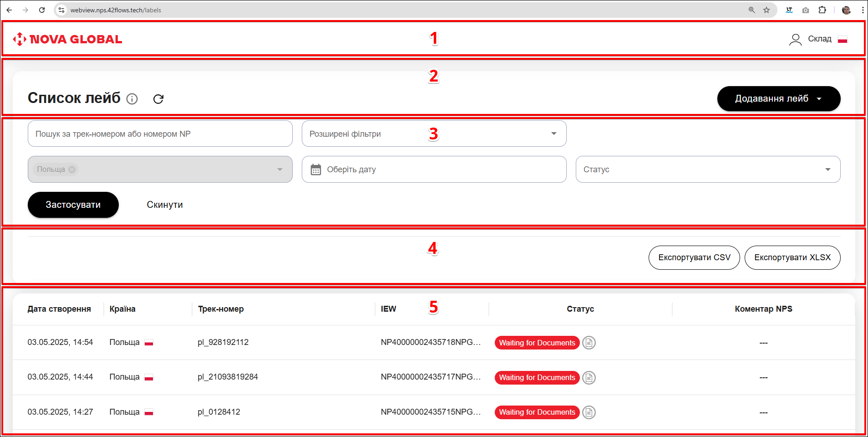Bookmark this page with the star icon

(766, 10)
